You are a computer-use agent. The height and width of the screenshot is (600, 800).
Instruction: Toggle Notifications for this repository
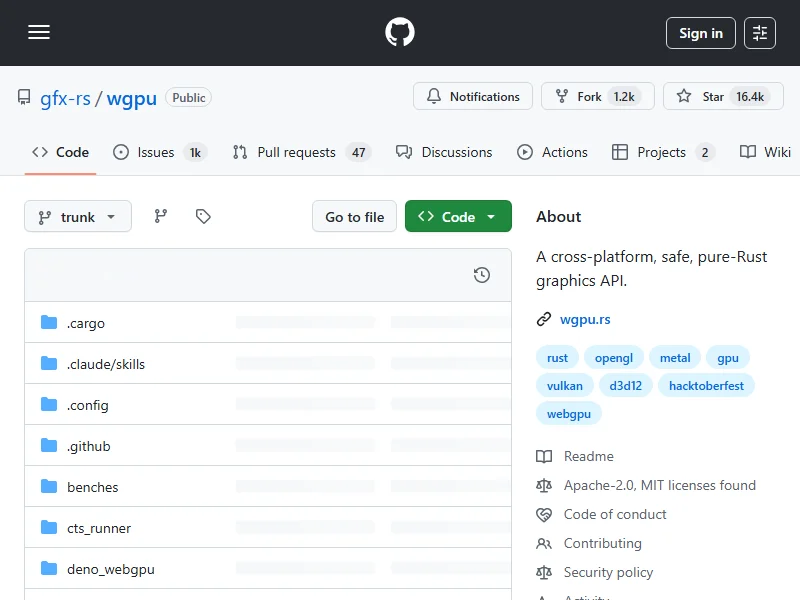click(x=473, y=97)
